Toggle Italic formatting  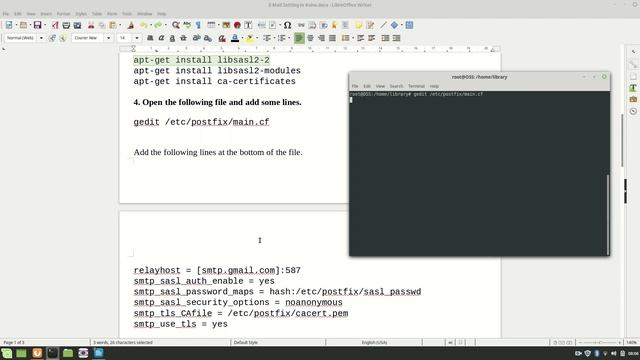(x=161, y=38)
